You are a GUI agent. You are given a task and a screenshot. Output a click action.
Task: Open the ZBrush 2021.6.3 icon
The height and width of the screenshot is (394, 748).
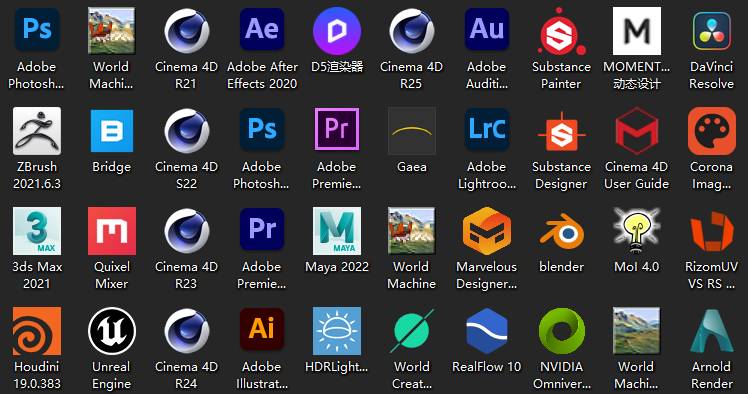(x=37, y=131)
